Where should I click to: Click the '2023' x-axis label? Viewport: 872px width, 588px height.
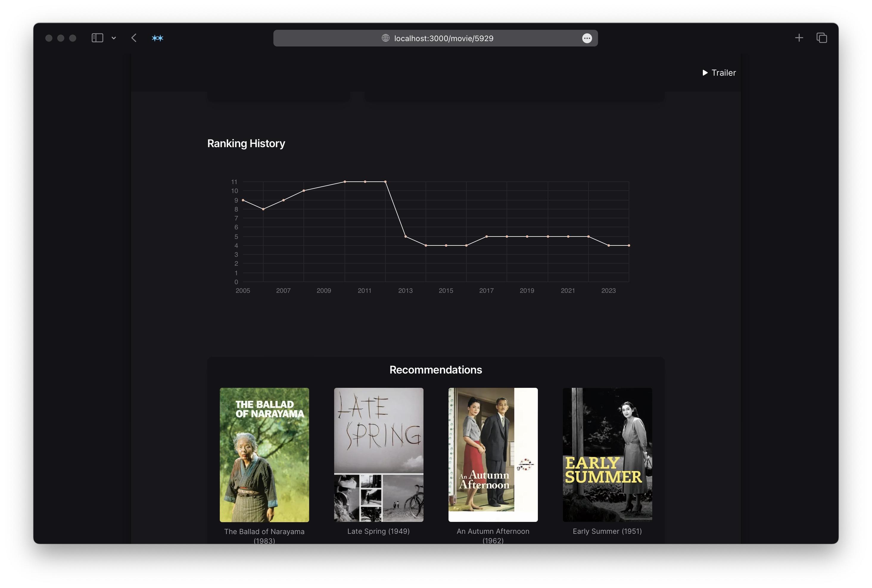pos(608,291)
